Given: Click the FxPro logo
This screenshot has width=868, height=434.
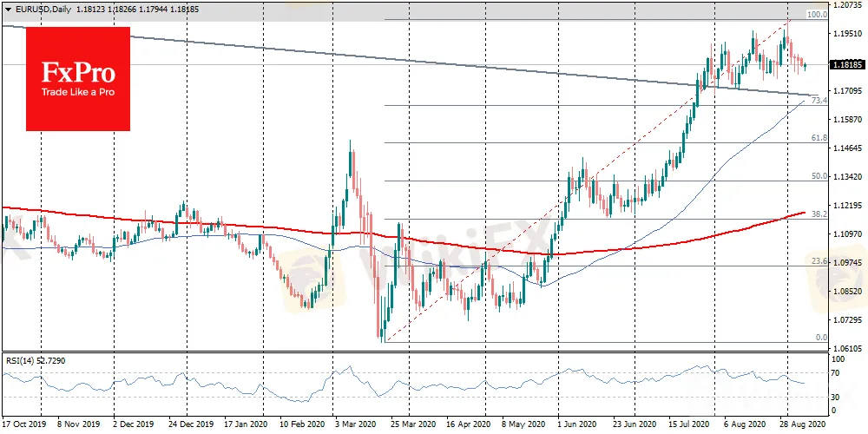Looking at the screenshot, I should (78, 78).
